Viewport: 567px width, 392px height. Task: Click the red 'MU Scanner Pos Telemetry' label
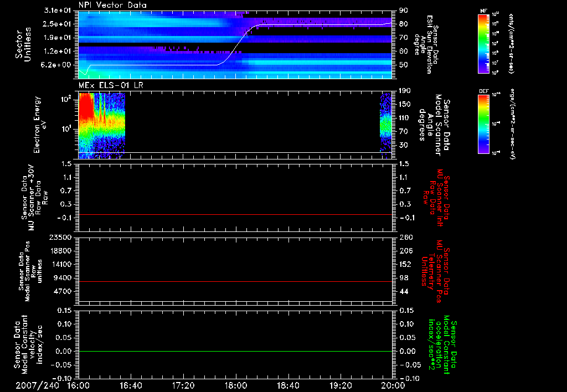[436, 271]
